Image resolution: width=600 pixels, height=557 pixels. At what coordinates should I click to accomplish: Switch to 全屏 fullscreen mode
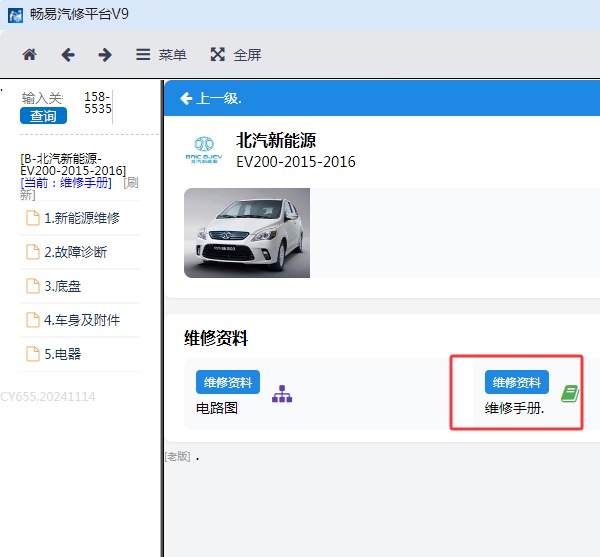coord(236,55)
